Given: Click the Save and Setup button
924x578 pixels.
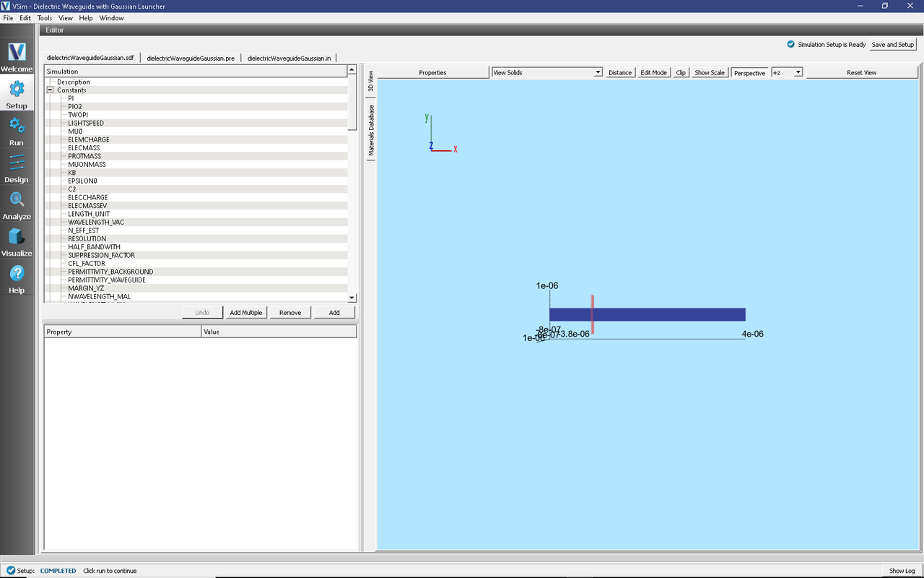Looking at the screenshot, I should [x=893, y=44].
